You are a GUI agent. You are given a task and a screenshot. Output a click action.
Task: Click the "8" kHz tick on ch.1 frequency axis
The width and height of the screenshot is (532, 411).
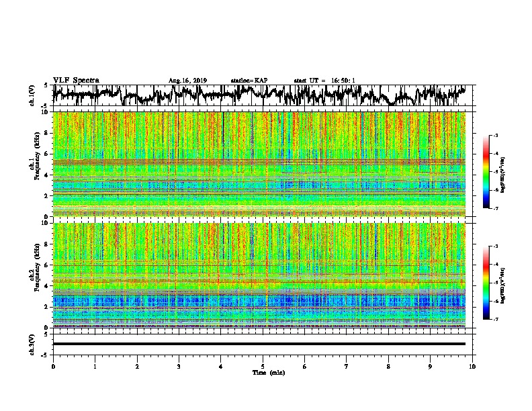[47, 133]
